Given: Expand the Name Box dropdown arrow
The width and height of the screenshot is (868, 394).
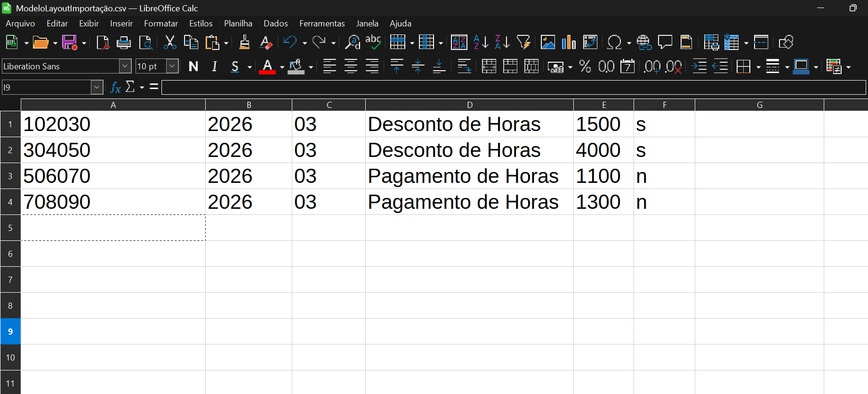Looking at the screenshot, I should tap(97, 87).
